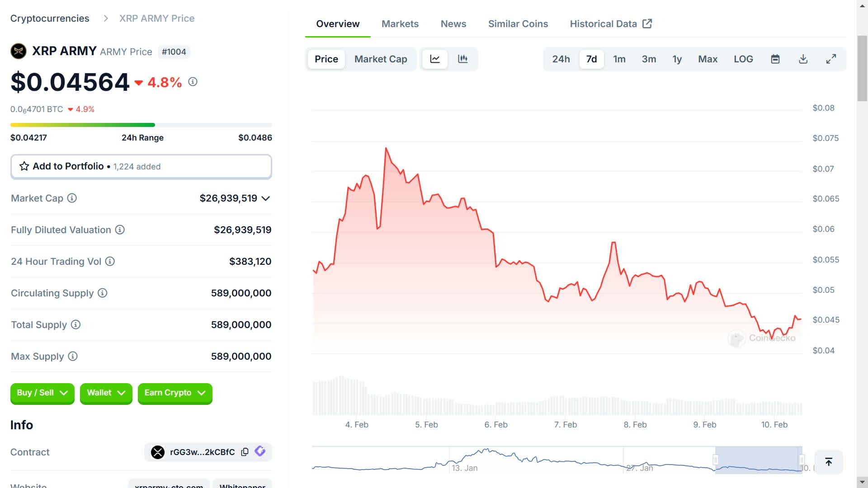Click the left handle of chart navigator
Viewport: 868px width, 488px height.
point(716,460)
